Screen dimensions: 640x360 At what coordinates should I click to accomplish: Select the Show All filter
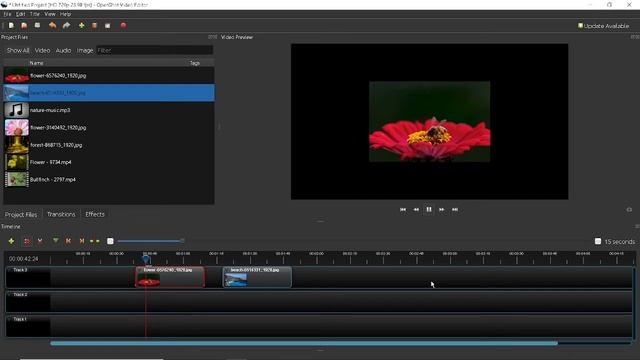tap(18, 50)
